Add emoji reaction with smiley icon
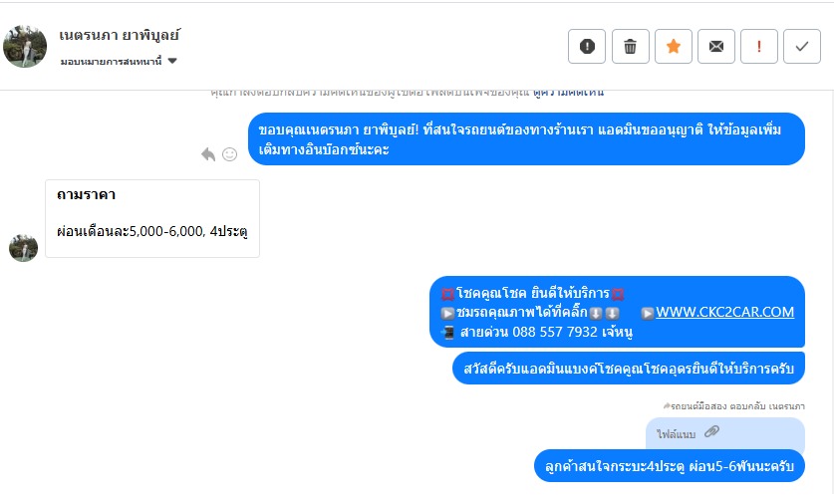 click(x=230, y=154)
